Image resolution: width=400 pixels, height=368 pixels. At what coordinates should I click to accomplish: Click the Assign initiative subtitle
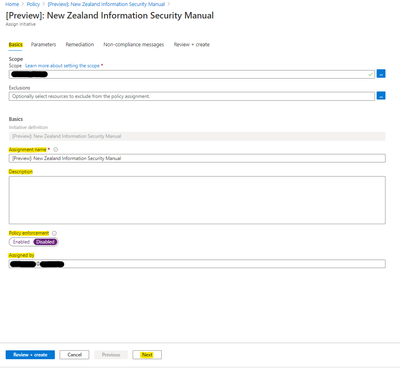click(x=21, y=24)
